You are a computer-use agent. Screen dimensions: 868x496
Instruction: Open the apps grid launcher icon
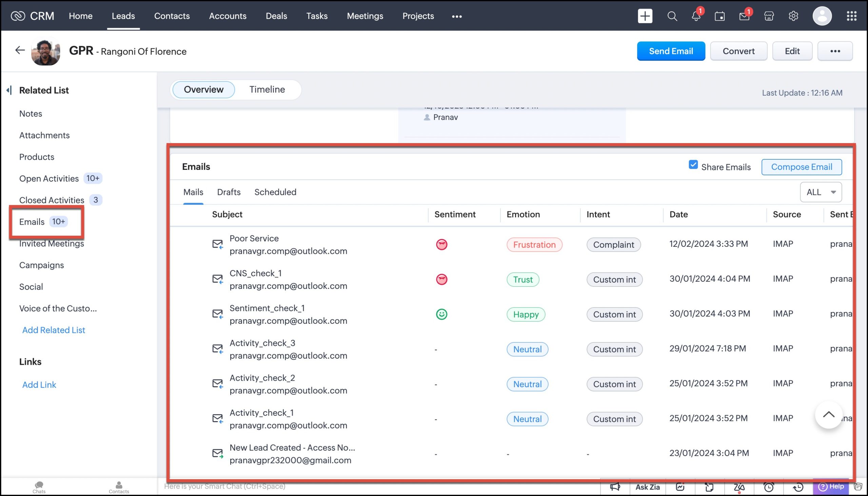[851, 16]
